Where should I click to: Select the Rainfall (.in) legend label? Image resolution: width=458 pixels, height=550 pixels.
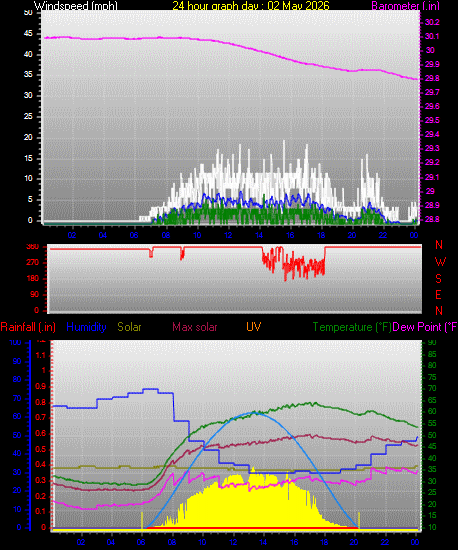[28, 327]
